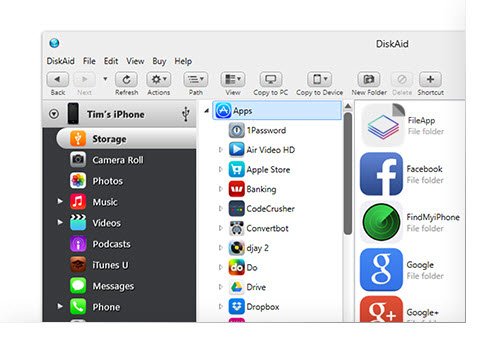Click the app list vertical scrollbar
Viewport: 504px width, 360px height.
click(348, 173)
